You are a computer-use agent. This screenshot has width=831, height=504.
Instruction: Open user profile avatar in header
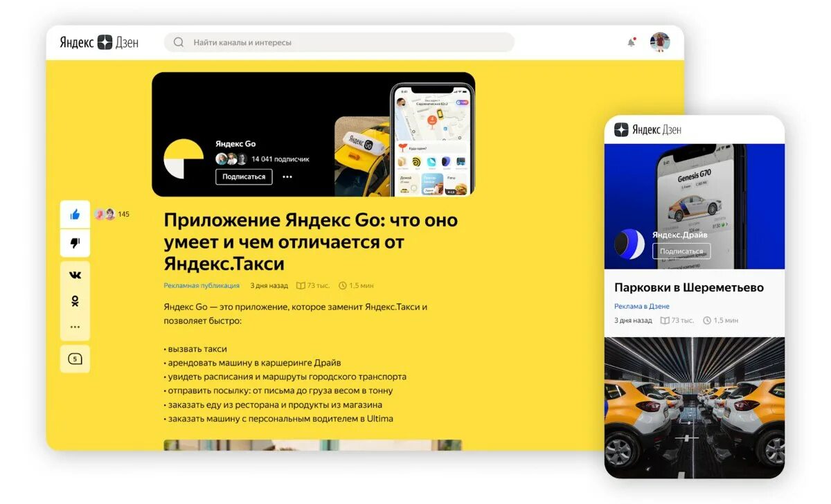pos(660,42)
